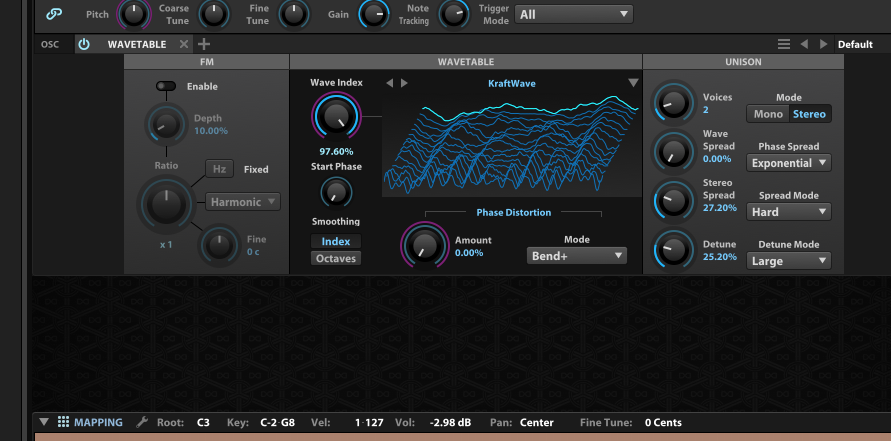Select Stereo unison mode
This screenshot has width=891, height=441.
(x=810, y=114)
